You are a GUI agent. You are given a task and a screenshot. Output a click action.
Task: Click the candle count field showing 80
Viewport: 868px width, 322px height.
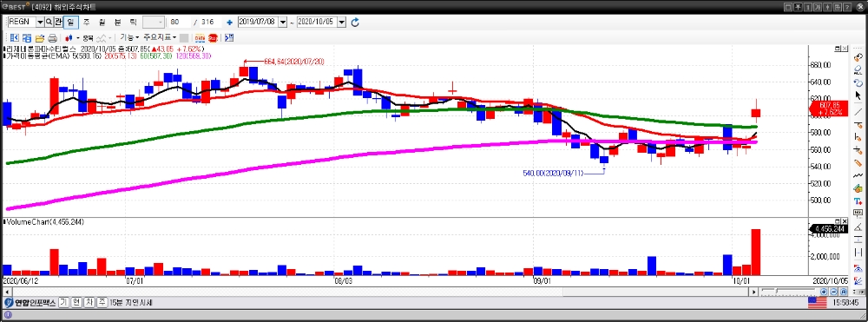[180, 22]
